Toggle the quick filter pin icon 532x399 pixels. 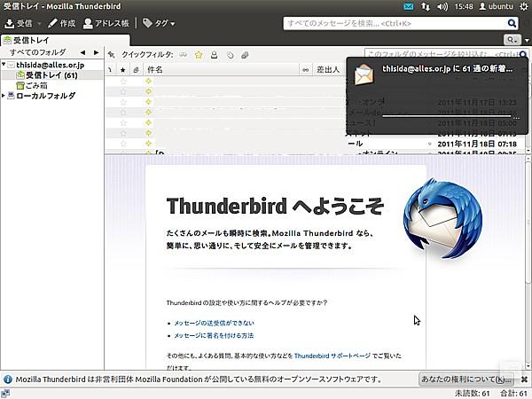point(112,55)
